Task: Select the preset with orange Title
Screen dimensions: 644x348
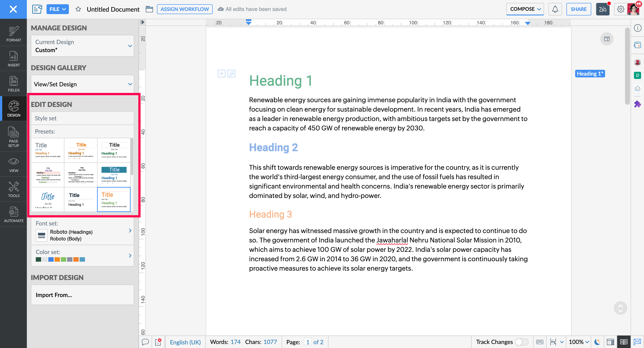Action: pos(80,150)
